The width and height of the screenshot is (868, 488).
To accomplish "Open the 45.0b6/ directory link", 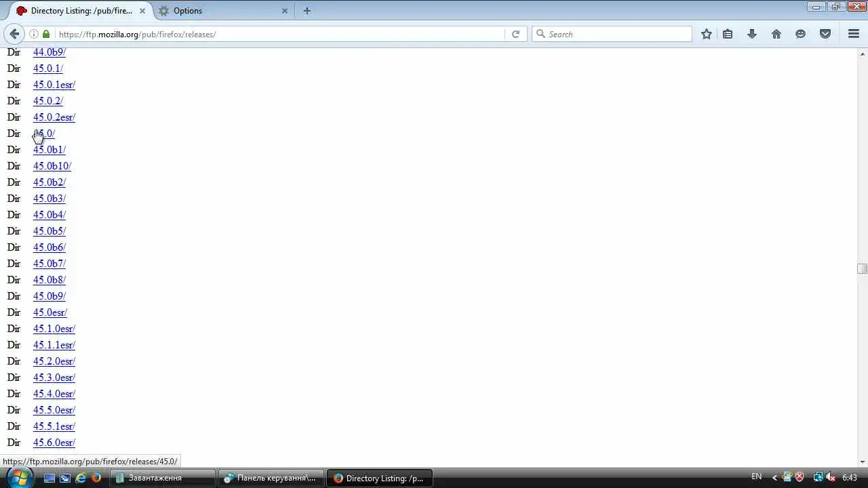I will [x=50, y=247].
